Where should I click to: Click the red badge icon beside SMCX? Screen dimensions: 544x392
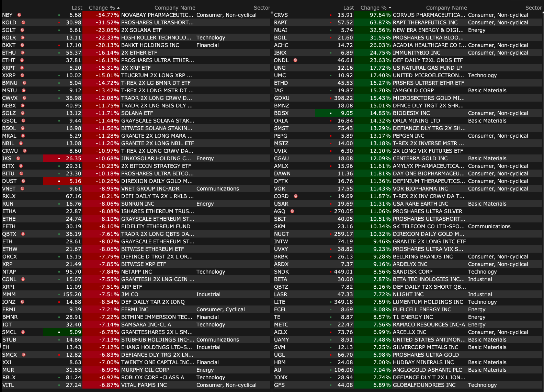(x=24, y=355)
